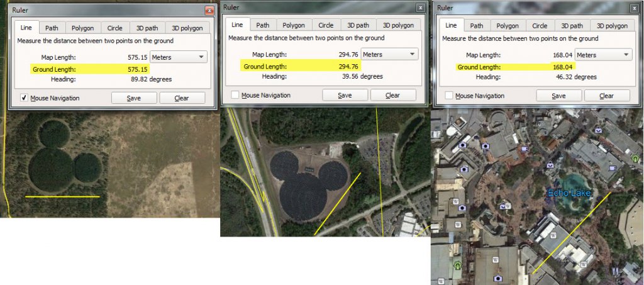Close the Ruler dialog showing 294.76 meters
The height and width of the screenshot is (285, 644).
420,8
